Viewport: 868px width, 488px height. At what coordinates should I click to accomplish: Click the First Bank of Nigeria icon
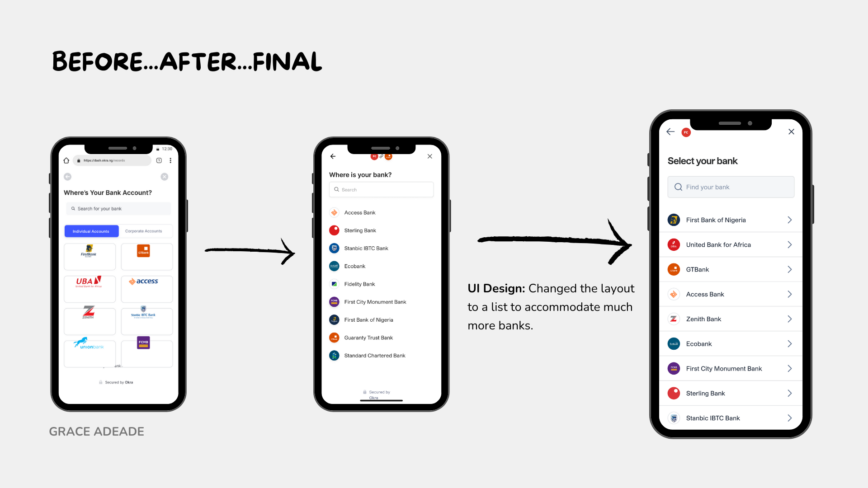673,219
